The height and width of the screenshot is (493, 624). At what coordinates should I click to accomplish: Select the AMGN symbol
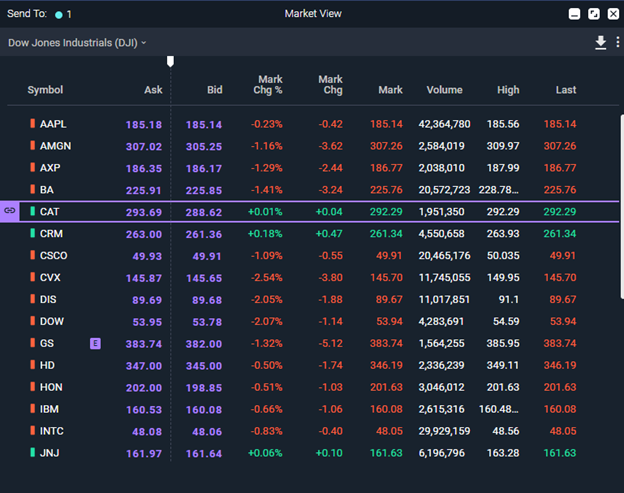[x=55, y=146]
